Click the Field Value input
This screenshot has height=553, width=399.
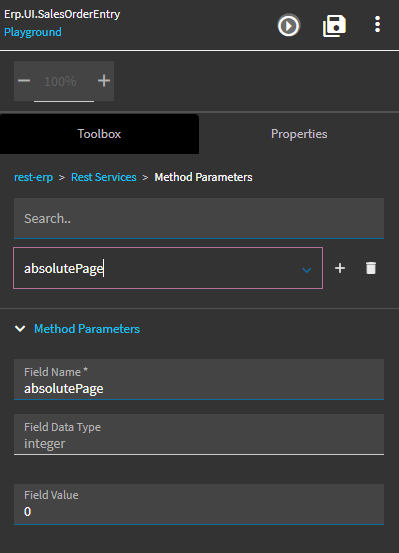[x=199, y=504]
